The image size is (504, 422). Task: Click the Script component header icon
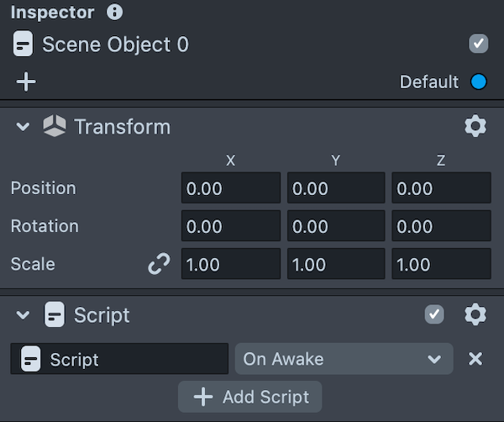(55, 315)
